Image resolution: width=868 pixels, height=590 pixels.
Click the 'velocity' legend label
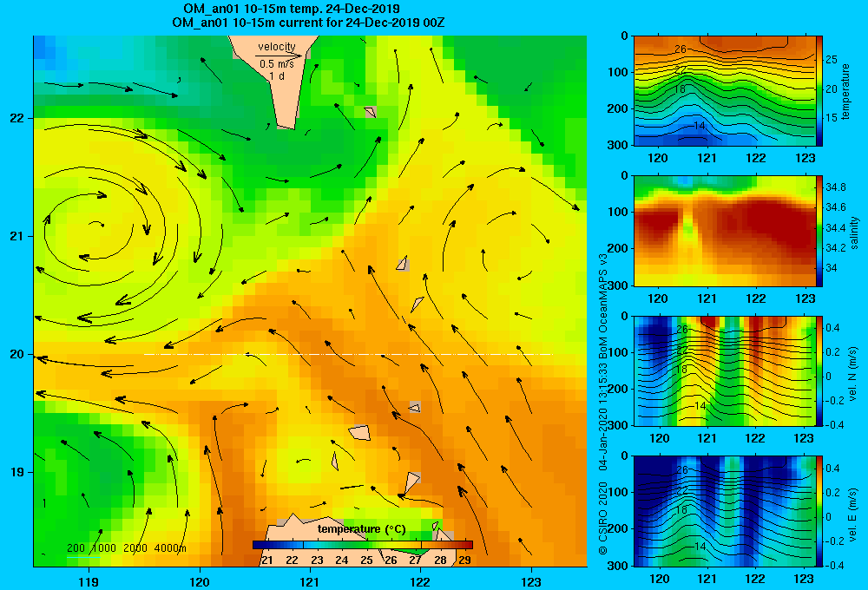[x=277, y=47]
